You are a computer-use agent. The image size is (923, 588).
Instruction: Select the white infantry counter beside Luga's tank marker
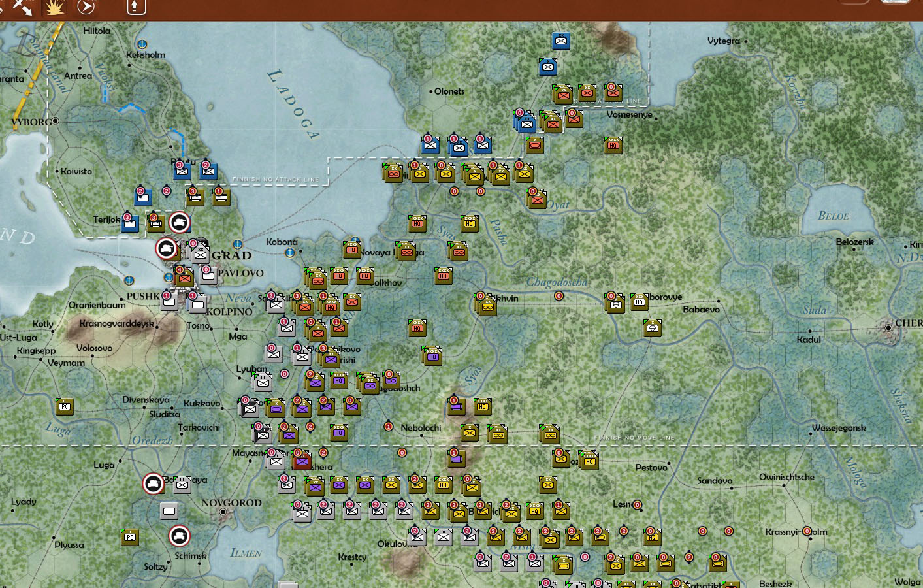tap(182, 485)
